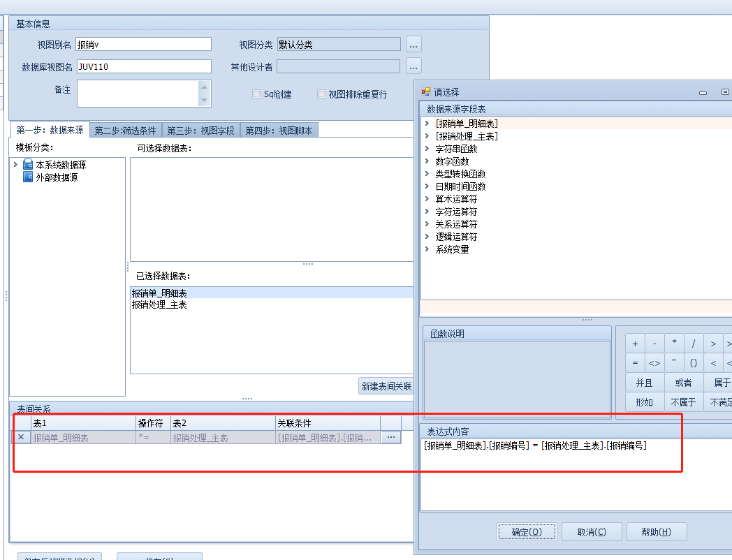
Task: Click the 新建表间关联 button
Action: click(386, 386)
